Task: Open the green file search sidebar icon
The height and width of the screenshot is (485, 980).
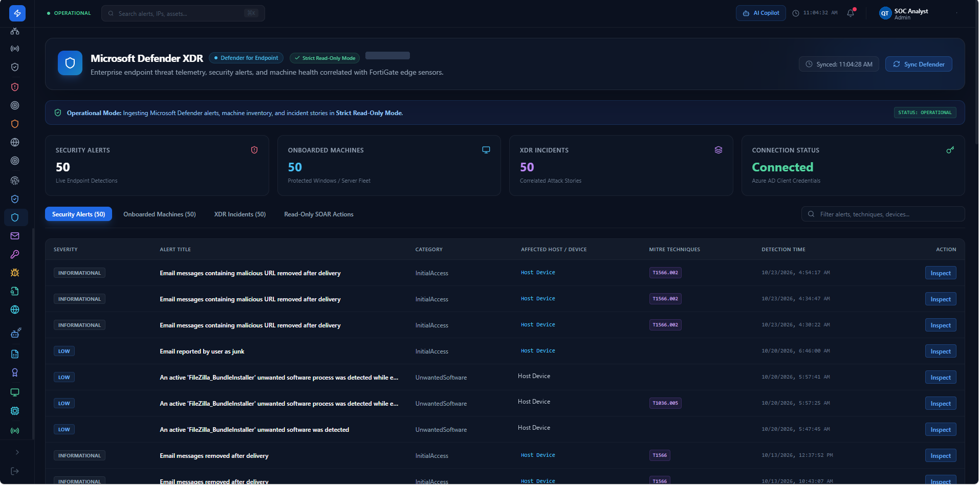Action: tap(15, 291)
